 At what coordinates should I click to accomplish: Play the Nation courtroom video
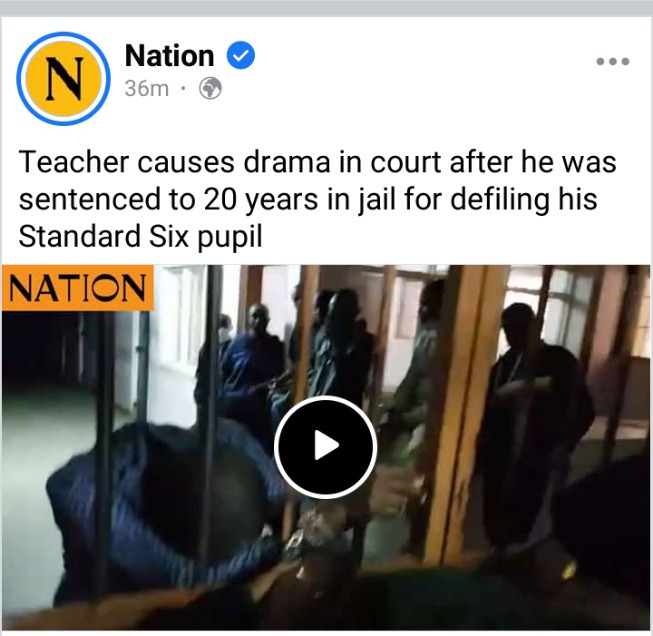coord(326,447)
